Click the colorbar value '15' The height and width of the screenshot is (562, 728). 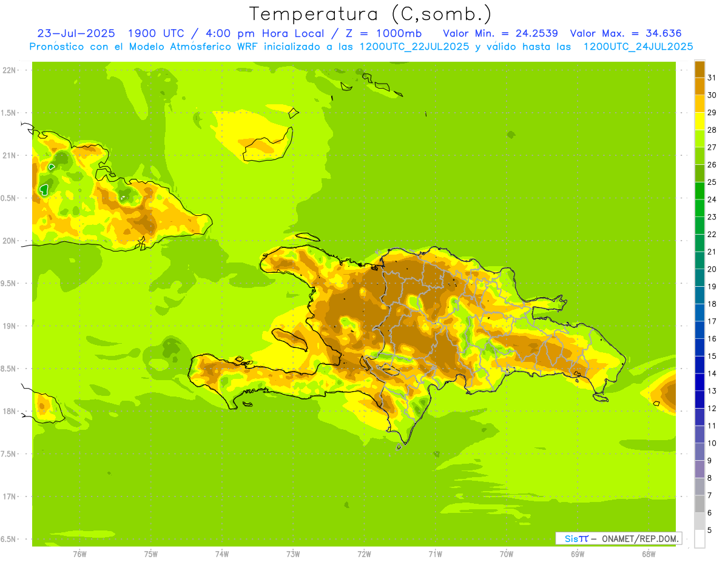(x=712, y=356)
